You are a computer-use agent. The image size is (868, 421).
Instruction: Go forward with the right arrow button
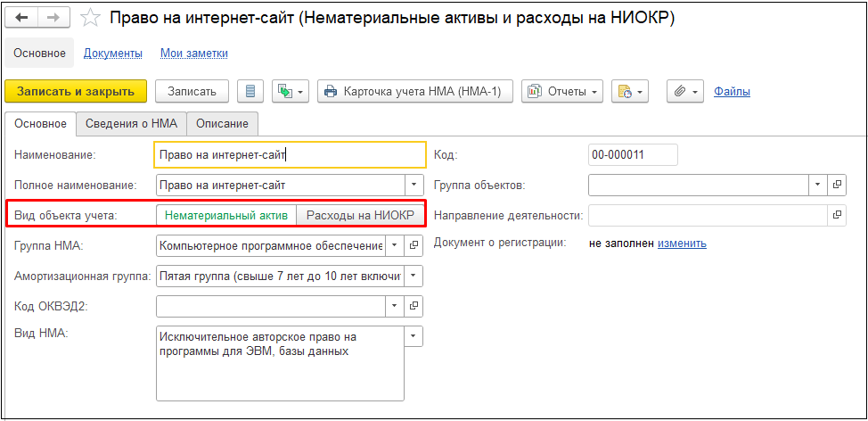53,18
